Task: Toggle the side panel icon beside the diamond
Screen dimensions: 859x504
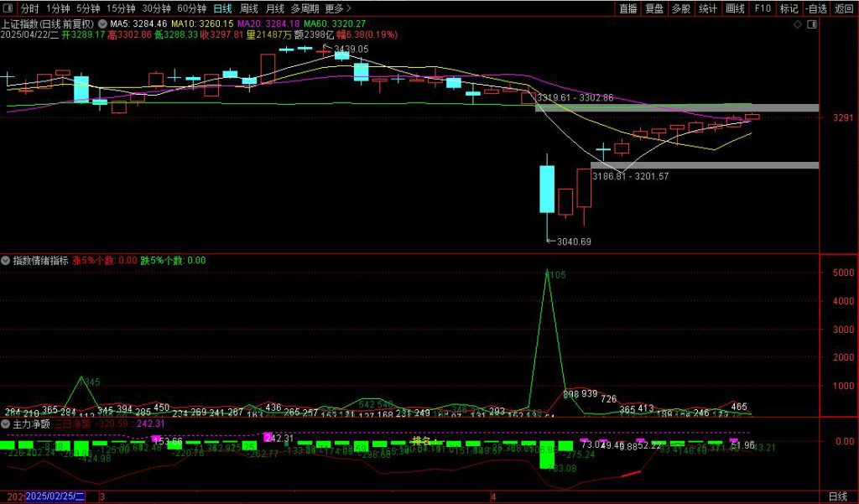Action: point(810,25)
